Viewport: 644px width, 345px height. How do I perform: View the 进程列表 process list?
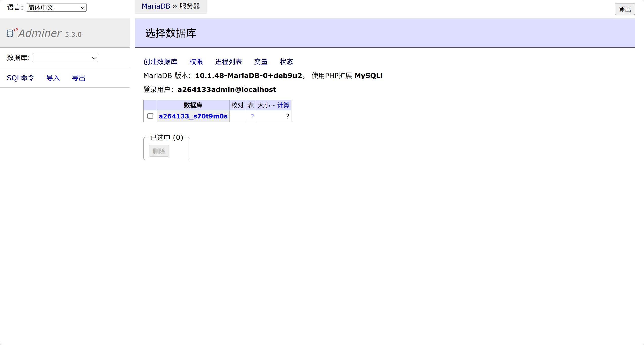click(228, 62)
